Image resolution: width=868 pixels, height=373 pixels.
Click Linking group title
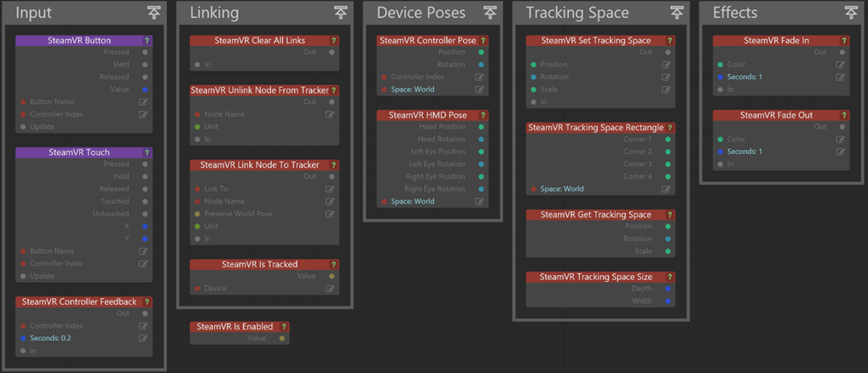215,13
